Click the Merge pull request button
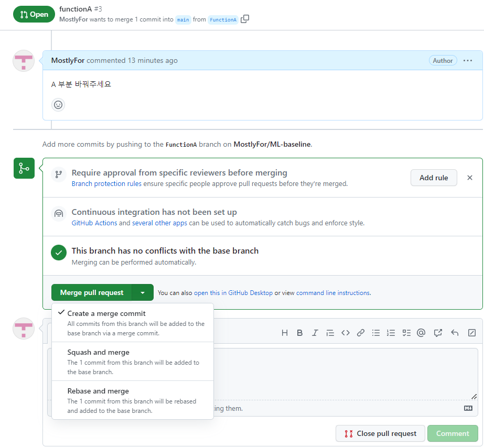The height and width of the screenshot is (448, 484). pos(92,292)
